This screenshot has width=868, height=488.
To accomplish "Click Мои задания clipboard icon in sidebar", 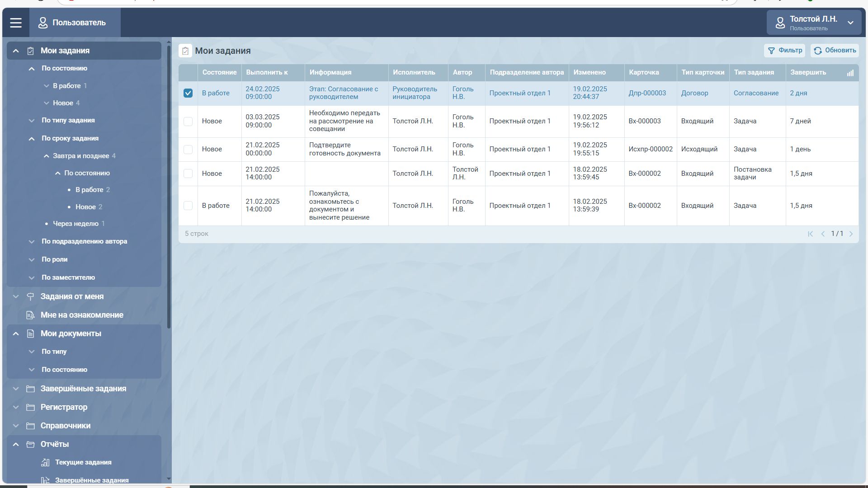I will click(30, 51).
